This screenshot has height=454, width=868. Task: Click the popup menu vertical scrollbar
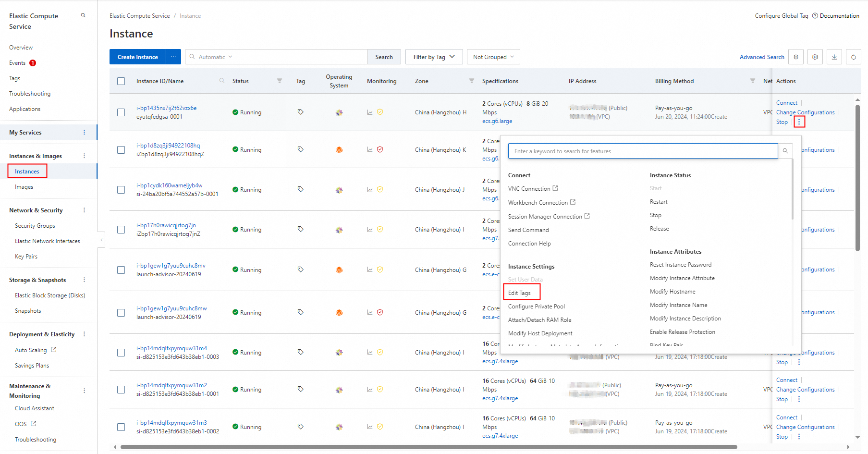792,188
